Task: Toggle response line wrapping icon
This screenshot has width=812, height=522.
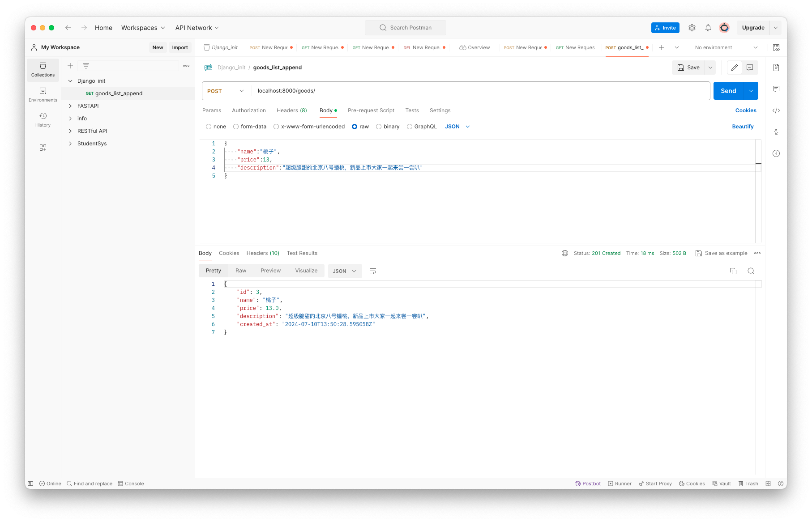Action: click(373, 271)
